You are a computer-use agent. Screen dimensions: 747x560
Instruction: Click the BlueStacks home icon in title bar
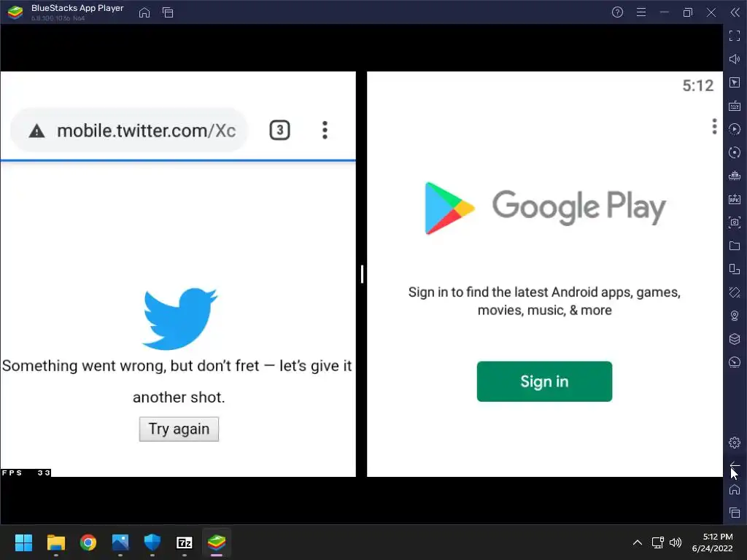tap(144, 12)
